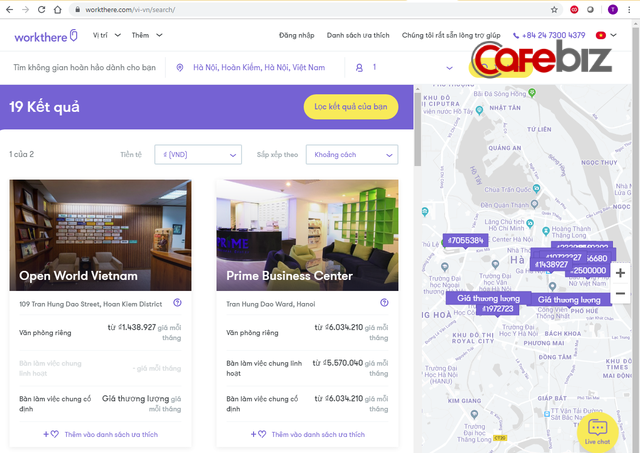This screenshot has width=640, height=453.
Task: Select the Chùa Trấn Quốc map pin
Action: (536, 189)
